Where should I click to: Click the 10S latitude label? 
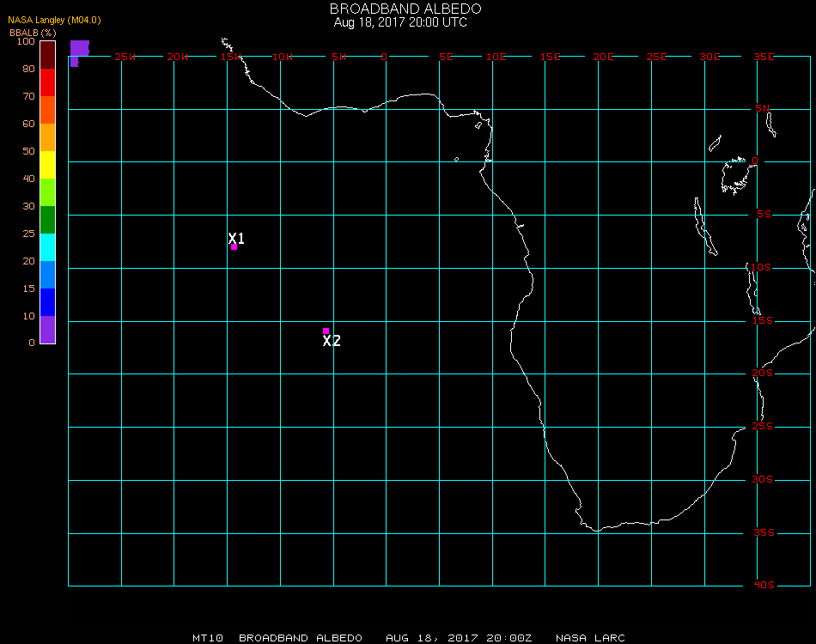click(x=761, y=267)
